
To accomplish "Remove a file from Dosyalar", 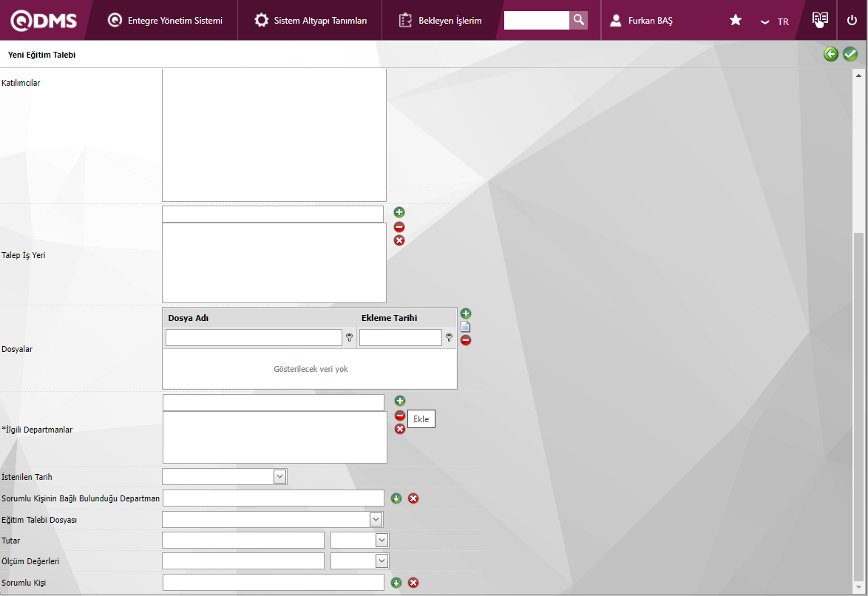I will click(x=466, y=340).
